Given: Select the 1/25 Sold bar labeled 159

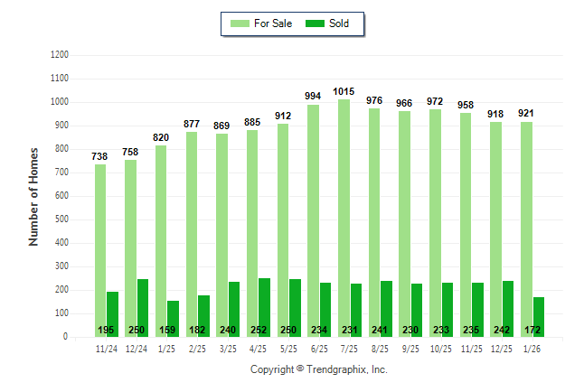Looking at the screenshot, I should [x=173, y=318].
